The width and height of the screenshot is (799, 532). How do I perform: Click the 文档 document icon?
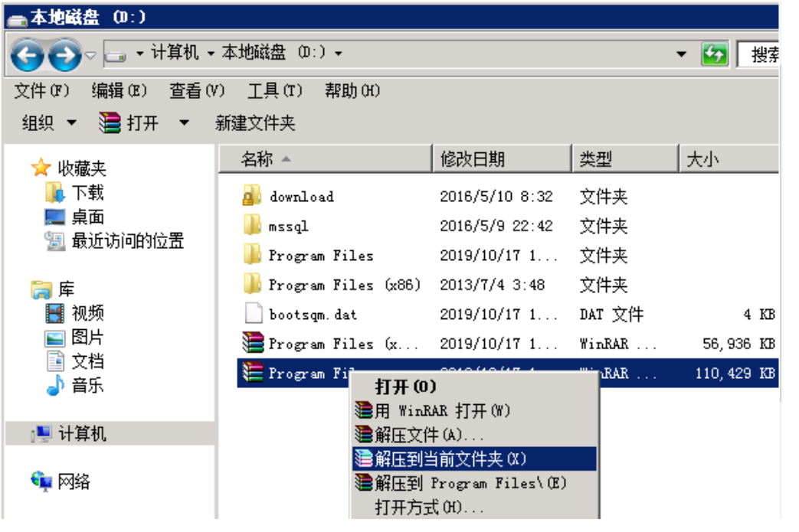point(55,361)
